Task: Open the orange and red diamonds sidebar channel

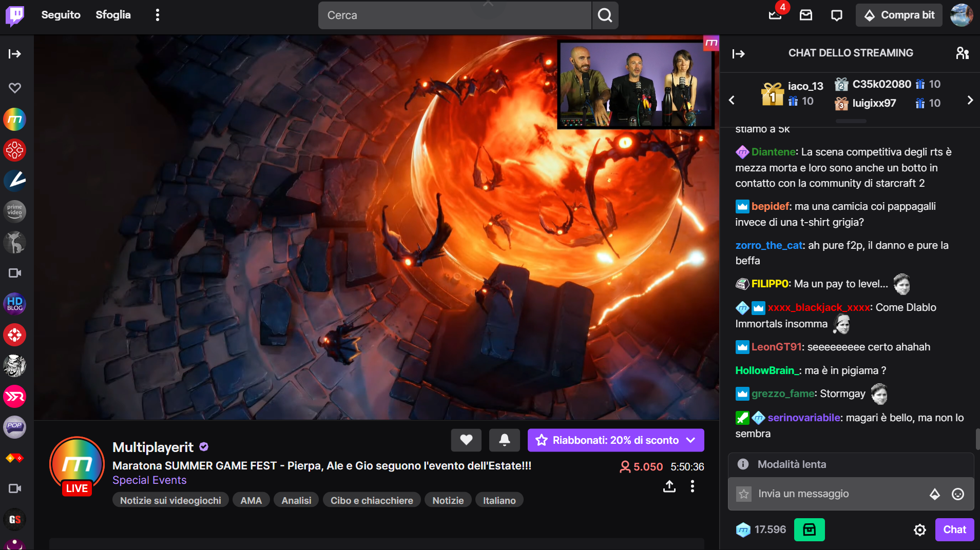Action: coord(15,458)
